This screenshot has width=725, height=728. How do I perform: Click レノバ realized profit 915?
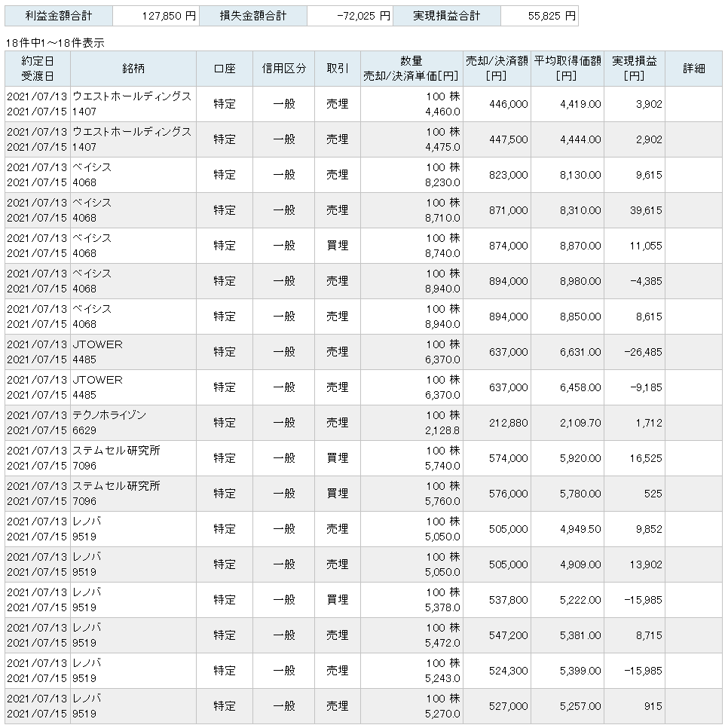click(x=653, y=706)
